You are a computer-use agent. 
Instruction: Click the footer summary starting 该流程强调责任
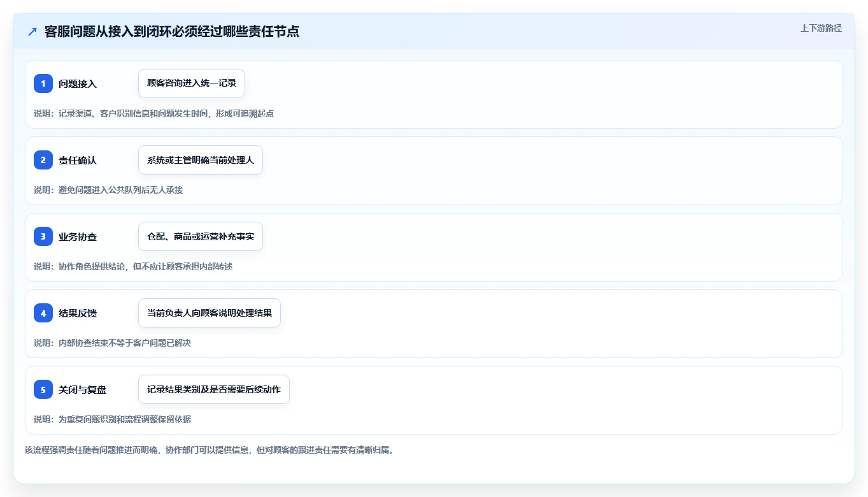click(209, 450)
